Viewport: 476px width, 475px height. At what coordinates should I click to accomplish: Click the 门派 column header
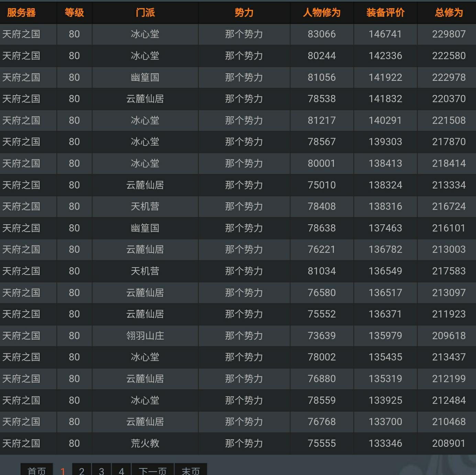pyautogui.click(x=145, y=13)
